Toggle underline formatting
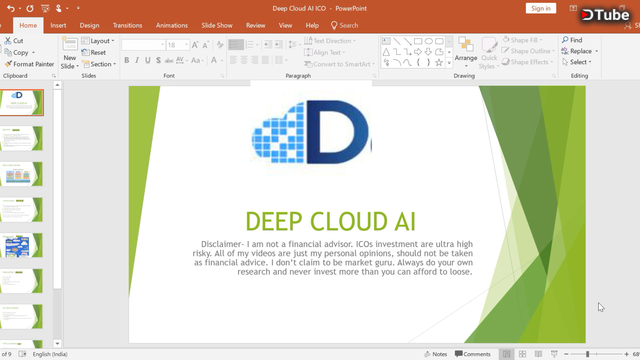Screen dimensions: 640x360 147,60
